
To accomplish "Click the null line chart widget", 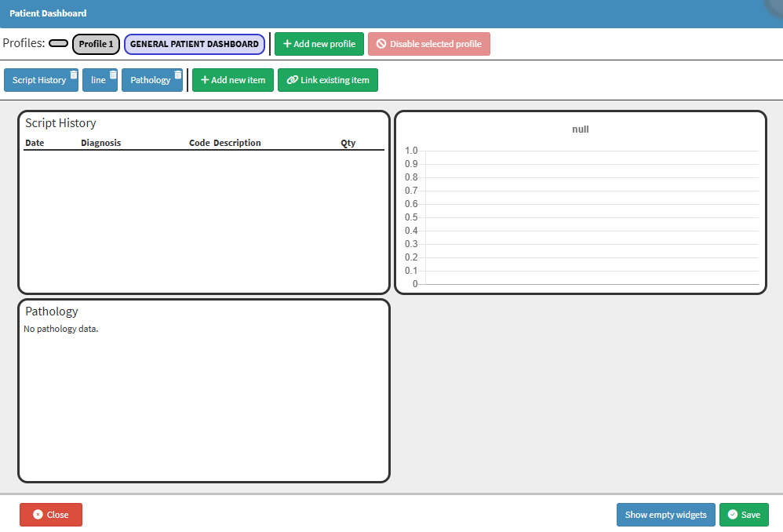I will (581, 202).
